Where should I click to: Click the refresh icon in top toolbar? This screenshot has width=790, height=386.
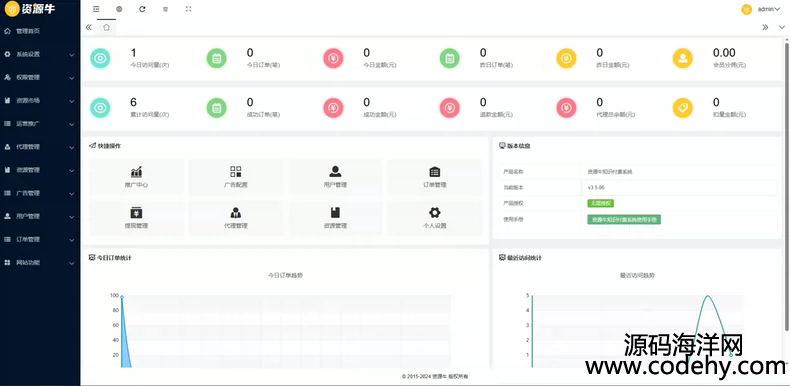(142, 9)
